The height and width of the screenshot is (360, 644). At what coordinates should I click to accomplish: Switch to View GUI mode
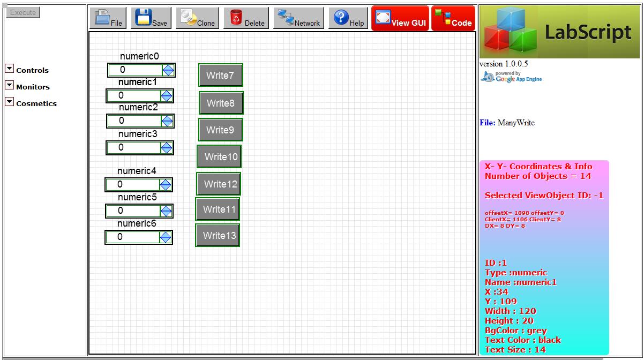coord(400,18)
